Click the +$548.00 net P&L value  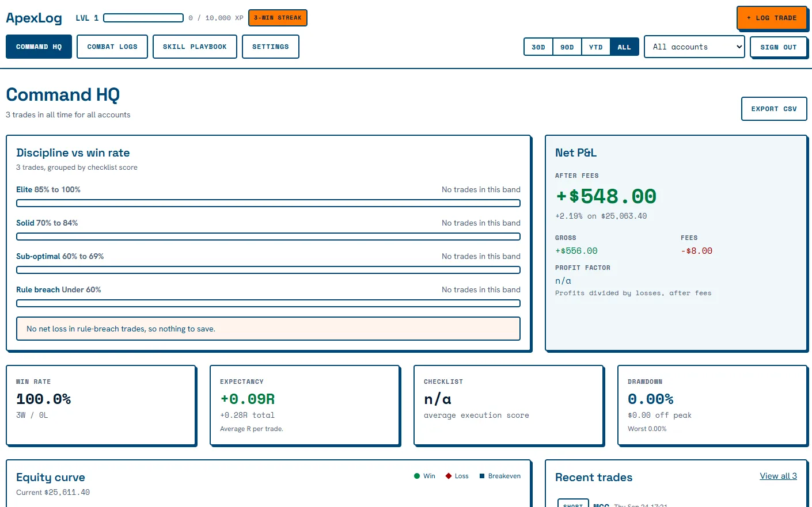606,196
